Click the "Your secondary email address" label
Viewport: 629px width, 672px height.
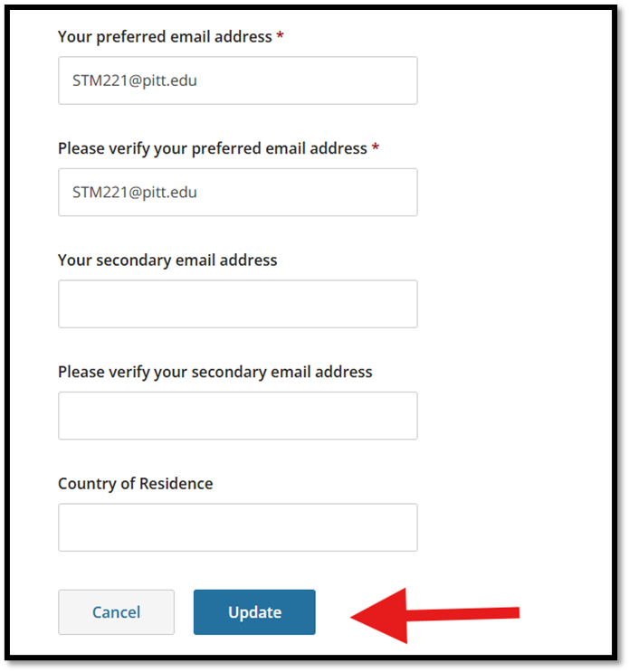coord(167,260)
